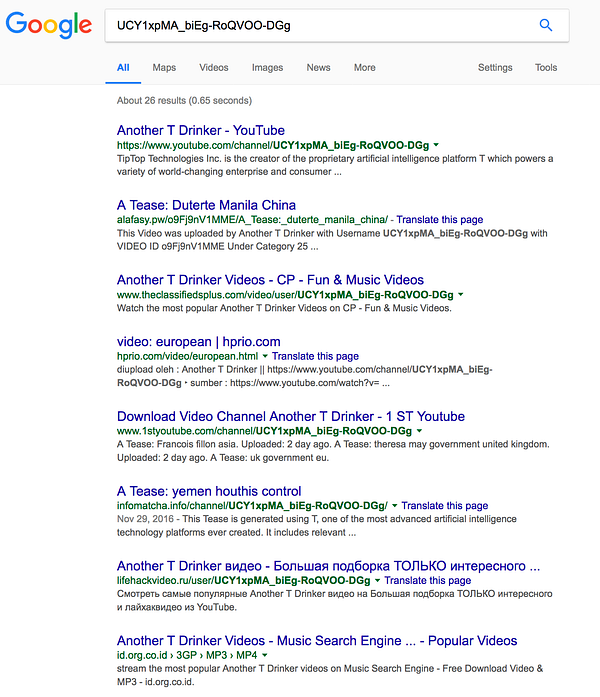Click Translate this page for alafasy.pw result
This screenshot has height=697, width=600.
tap(440, 220)
